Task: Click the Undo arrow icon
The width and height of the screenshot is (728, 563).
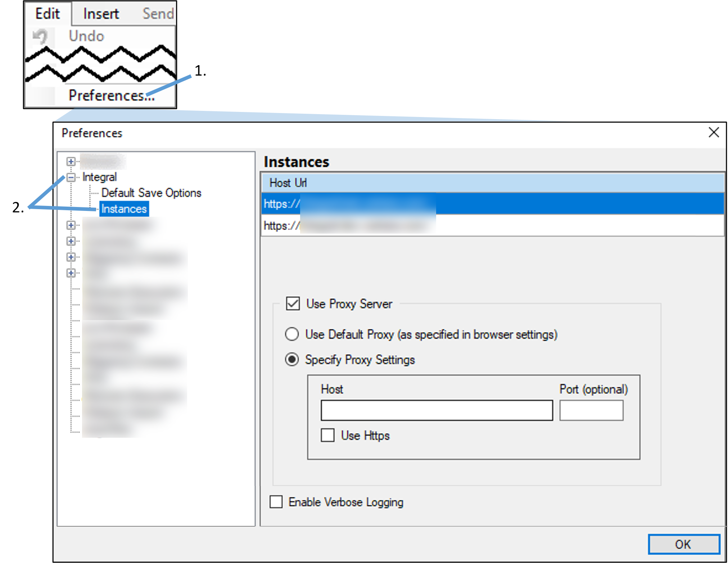Action: tap(40, 36)
